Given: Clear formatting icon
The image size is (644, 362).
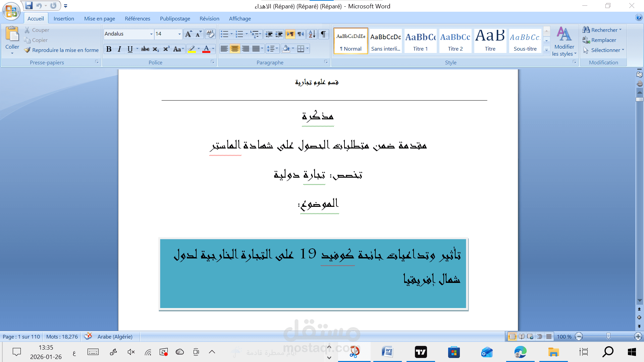Looking at the screenshot, I should click(x=210, y=34).
